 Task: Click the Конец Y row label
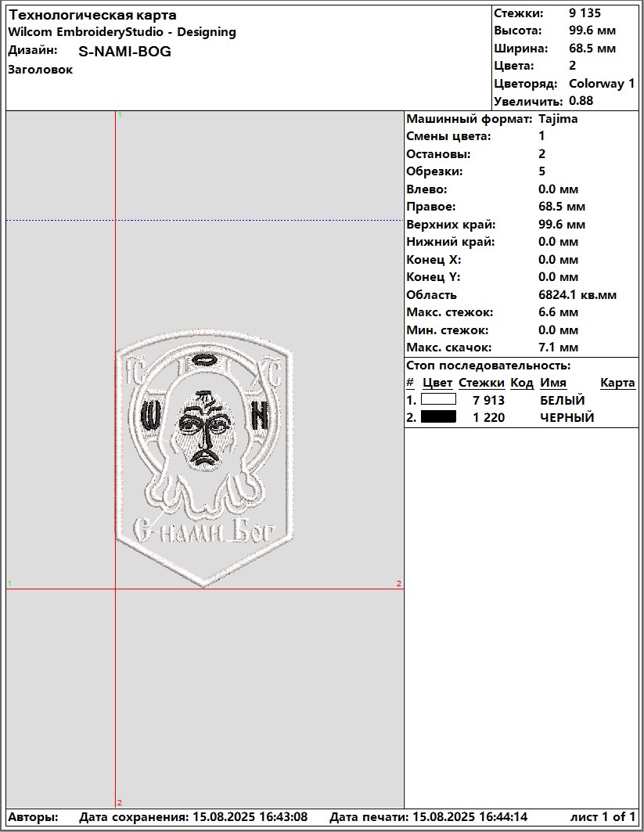click(433, 277)
